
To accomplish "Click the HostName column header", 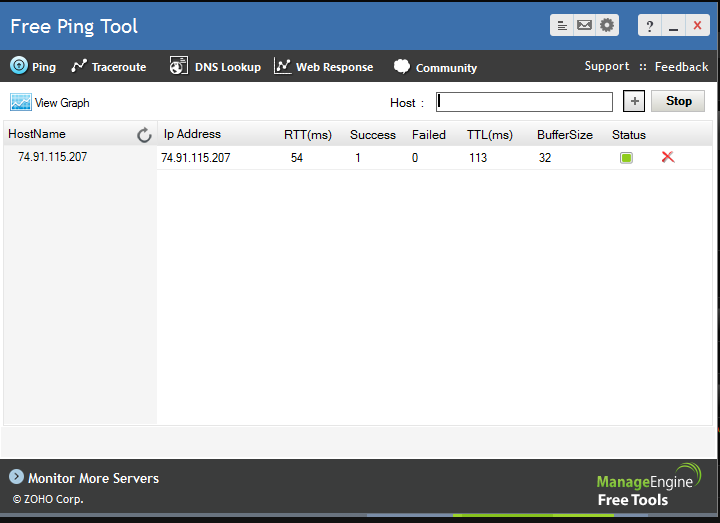I will coord(37,134).
